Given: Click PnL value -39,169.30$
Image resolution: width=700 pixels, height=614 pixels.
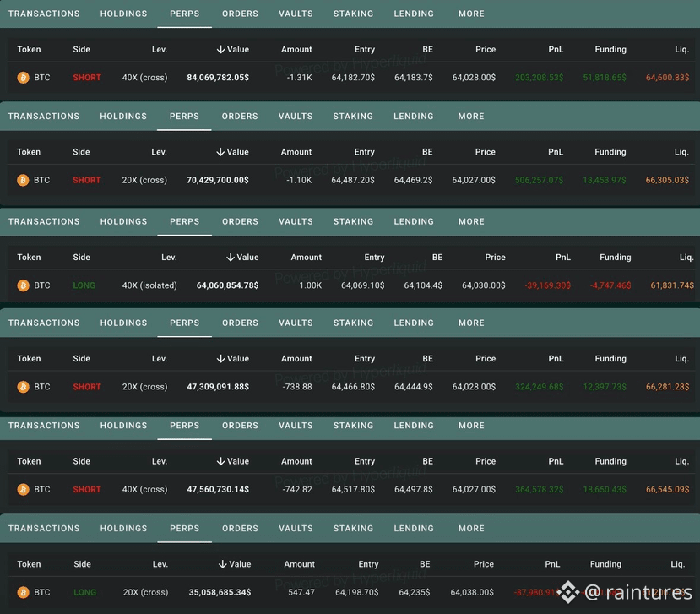Looking at the screenshot, I should (x=547, y=285).
